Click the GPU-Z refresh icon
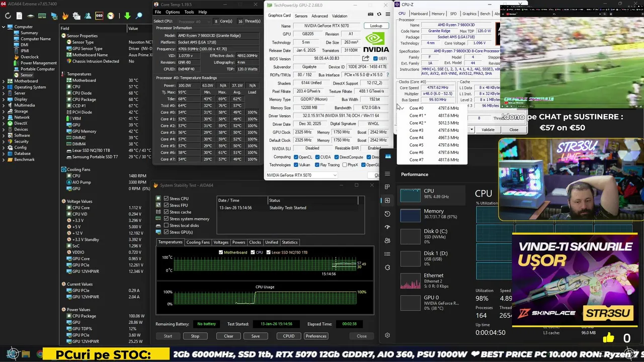This screenshot has height=362, width=644. [379, 14]
